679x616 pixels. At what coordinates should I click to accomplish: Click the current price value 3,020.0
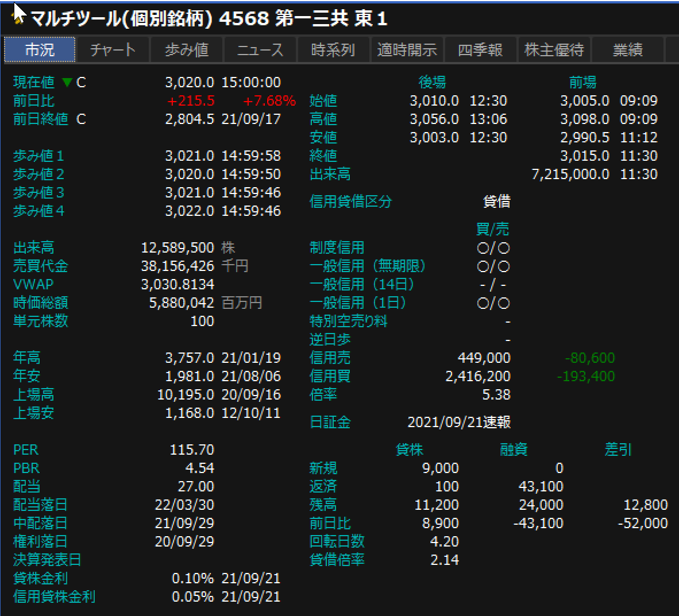pyautogui.click(x=190, y=82)
